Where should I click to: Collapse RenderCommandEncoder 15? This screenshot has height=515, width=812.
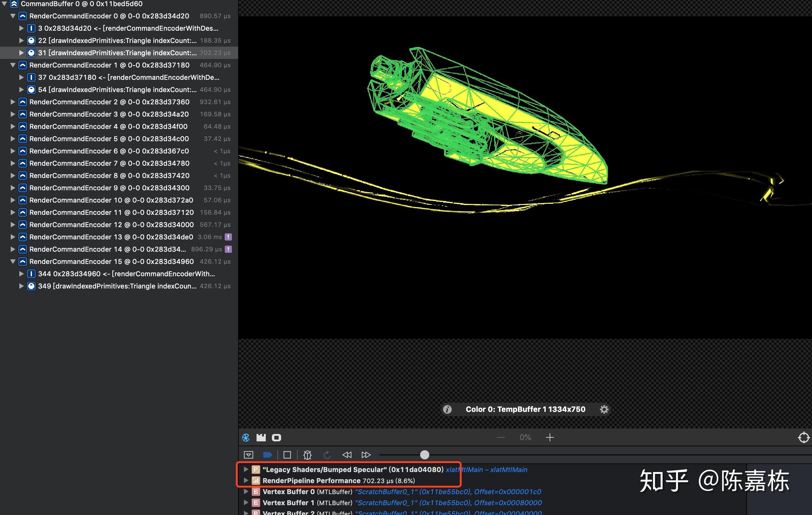point(13,261)
